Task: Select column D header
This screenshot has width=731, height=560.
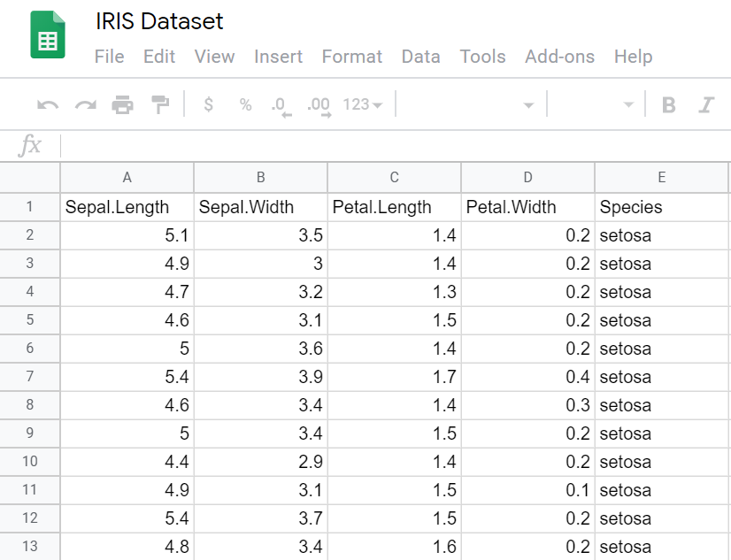Action: click(x=527, y=178)
